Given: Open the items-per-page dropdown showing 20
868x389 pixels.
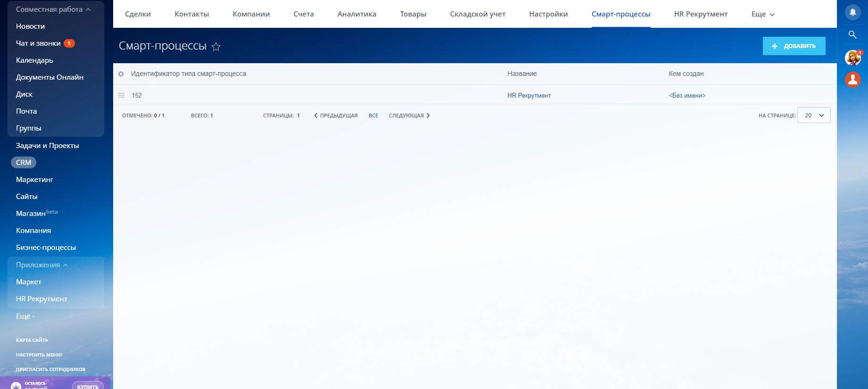Looking at the screenshot, I should (814, 116).
